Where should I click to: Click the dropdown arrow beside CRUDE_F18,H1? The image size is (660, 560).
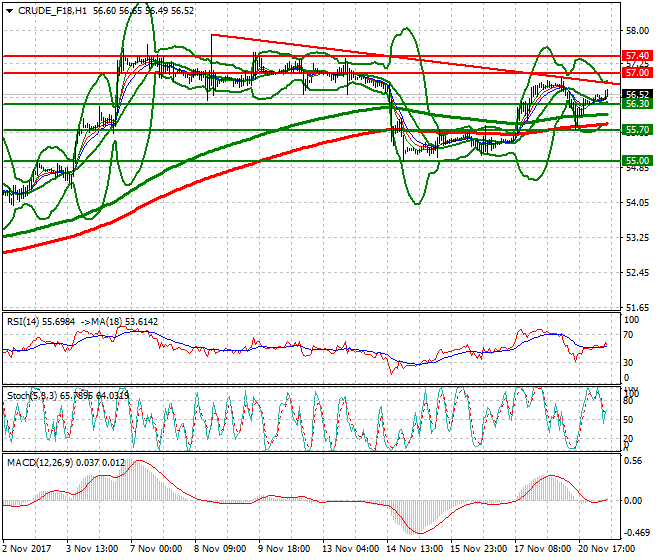(x=6, y=10)
